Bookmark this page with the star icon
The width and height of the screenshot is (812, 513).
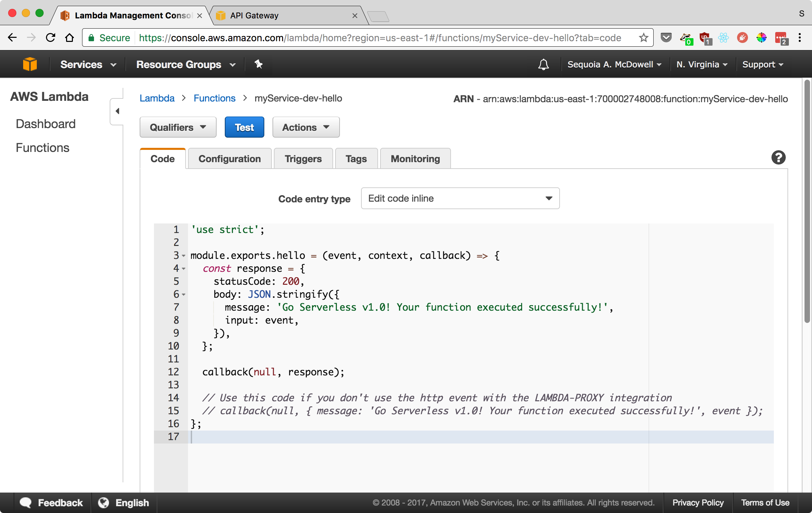click(643, 37)
